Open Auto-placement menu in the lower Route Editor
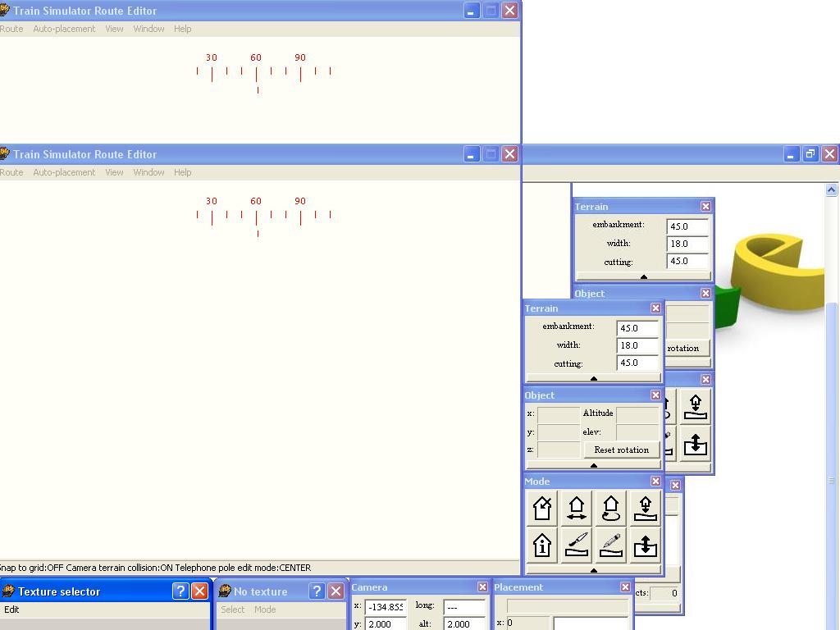840x630 pixels. tap(64, 172)
